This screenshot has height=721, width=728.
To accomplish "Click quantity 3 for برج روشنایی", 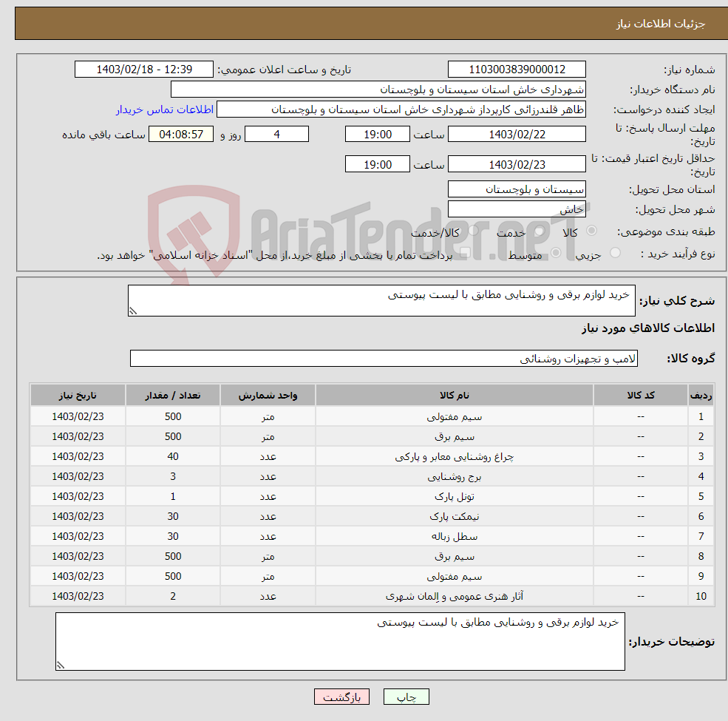I will (173, 477).
